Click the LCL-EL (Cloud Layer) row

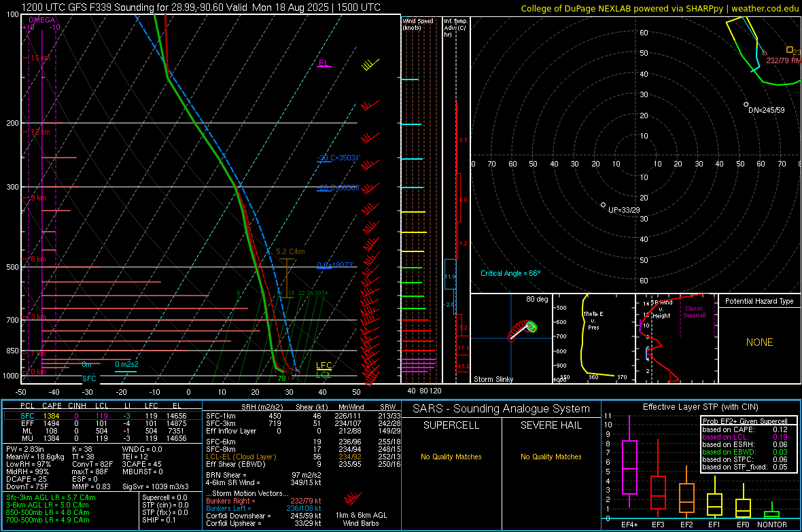[303, 457]
